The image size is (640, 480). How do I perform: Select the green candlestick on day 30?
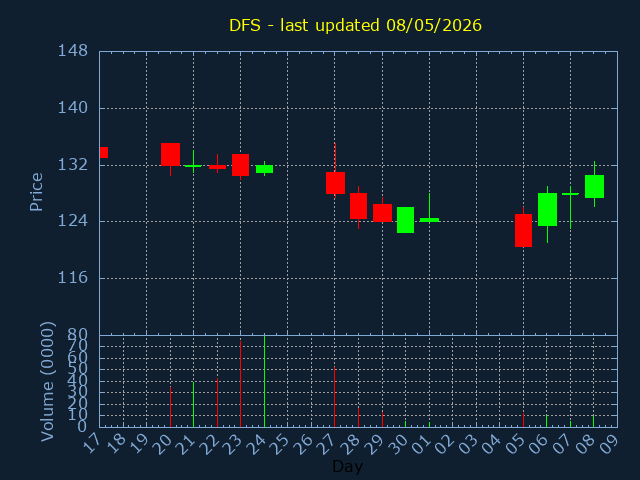(x=405, y=220)
